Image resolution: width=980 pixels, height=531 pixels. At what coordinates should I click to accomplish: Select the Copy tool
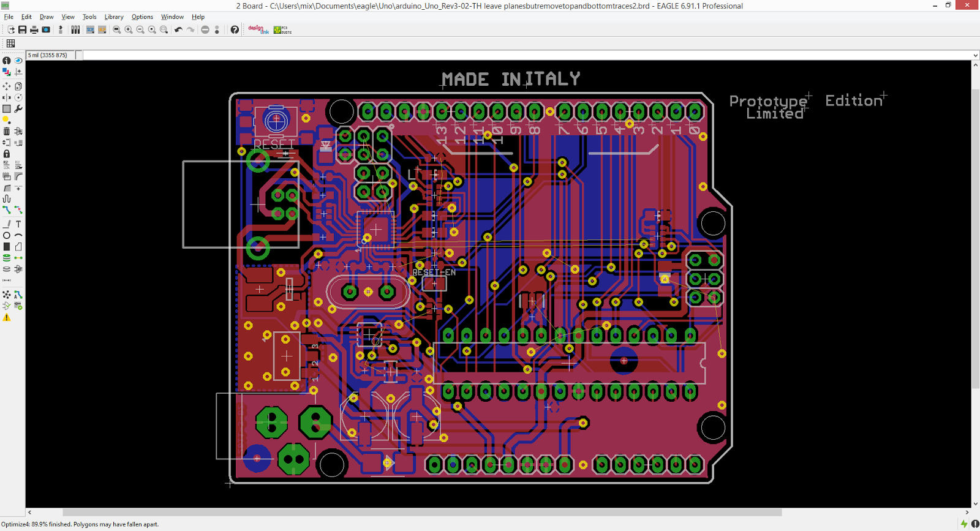tap(18, 86)
